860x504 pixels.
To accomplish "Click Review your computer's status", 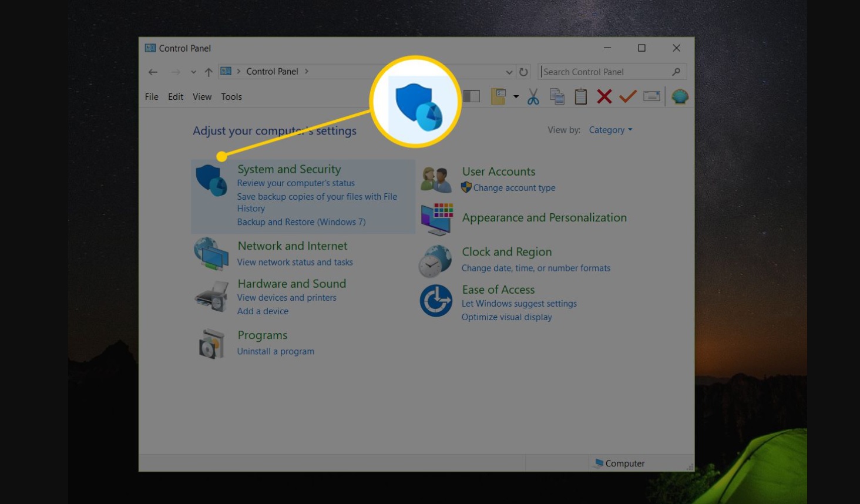I will (296, 183).
